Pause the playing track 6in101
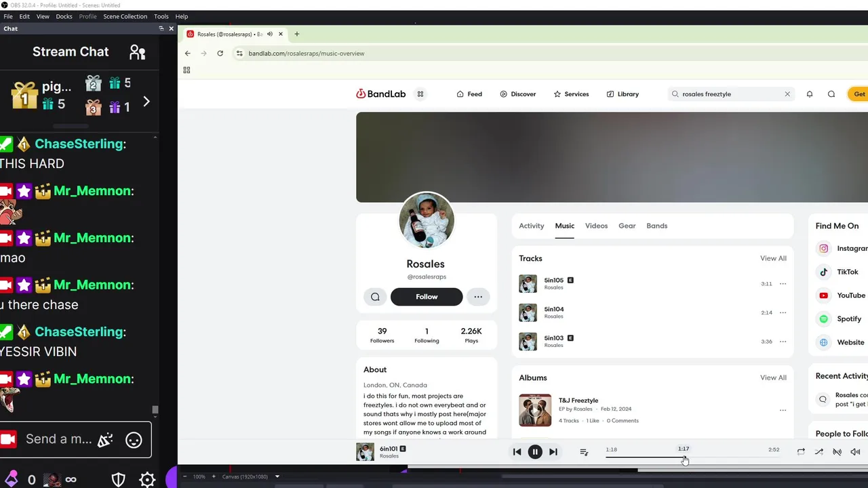868x488 pixels. coord(535,452)
